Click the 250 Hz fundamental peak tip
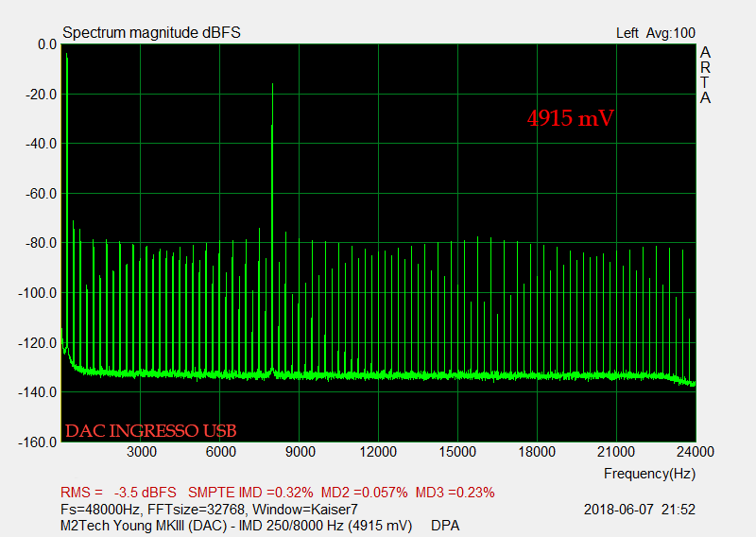756x537 pixels. pyautogui.click(x=66, y=55)
